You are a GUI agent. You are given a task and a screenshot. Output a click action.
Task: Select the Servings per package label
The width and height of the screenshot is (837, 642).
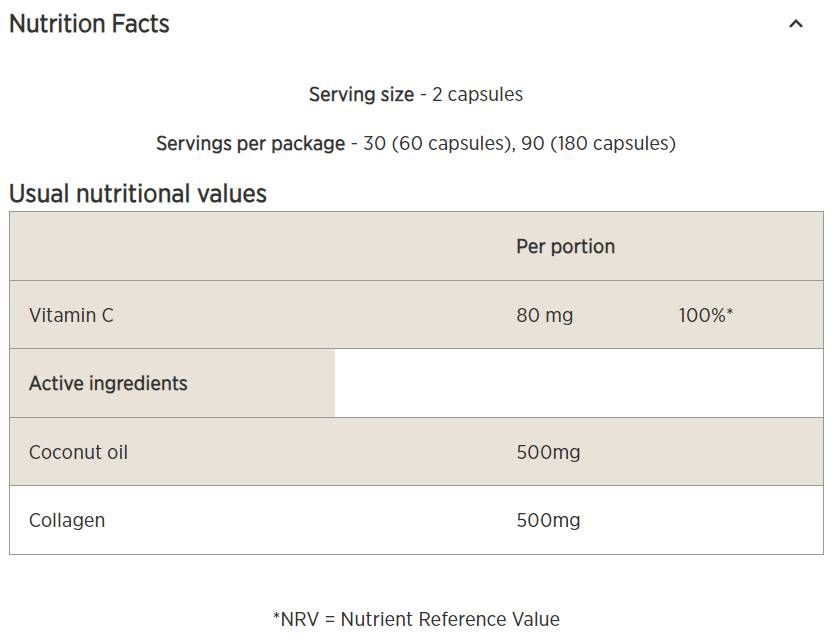[251, 143]
